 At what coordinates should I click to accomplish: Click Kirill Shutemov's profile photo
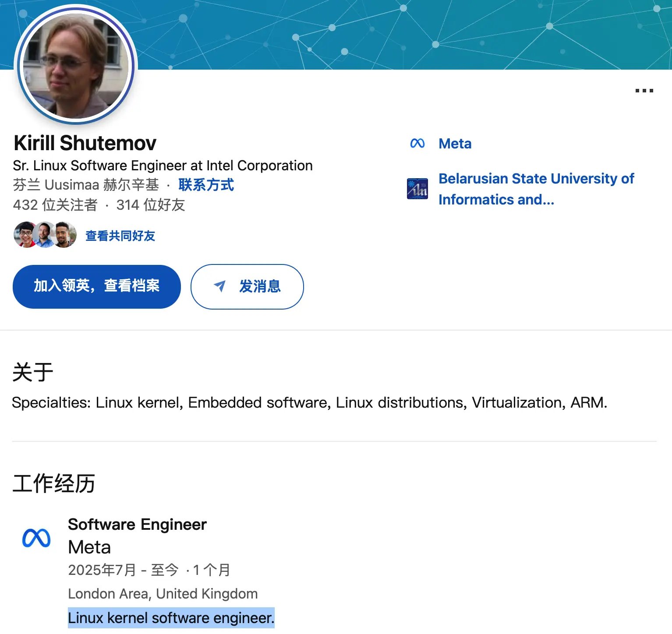76,66
